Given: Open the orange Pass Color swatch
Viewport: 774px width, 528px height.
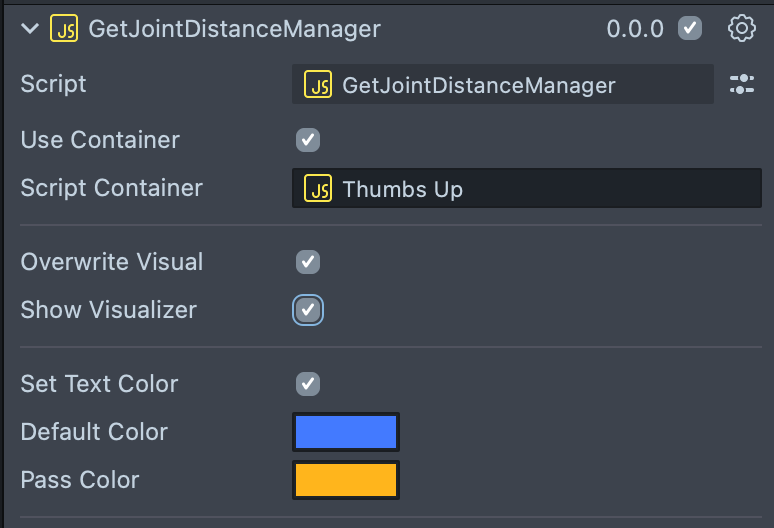Looking at the screenshot, I should [346, 480].
